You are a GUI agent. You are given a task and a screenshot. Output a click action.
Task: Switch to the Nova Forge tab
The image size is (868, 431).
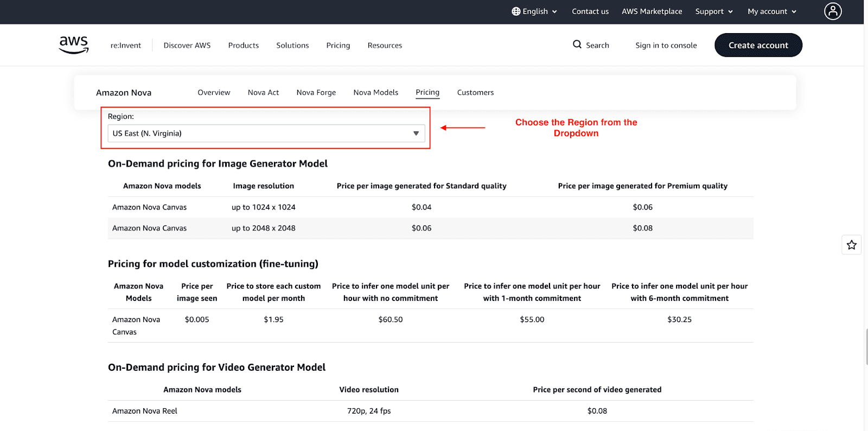click(316, 93)
